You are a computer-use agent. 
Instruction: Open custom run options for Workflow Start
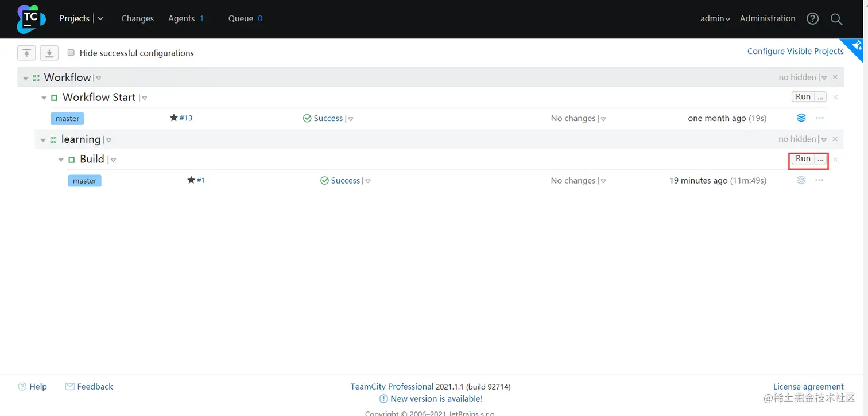(820, 97)
